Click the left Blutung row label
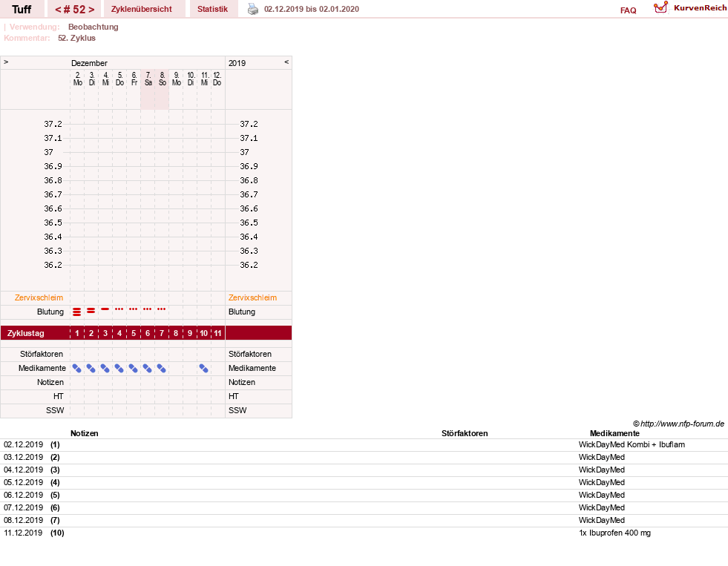 [50, 312]
